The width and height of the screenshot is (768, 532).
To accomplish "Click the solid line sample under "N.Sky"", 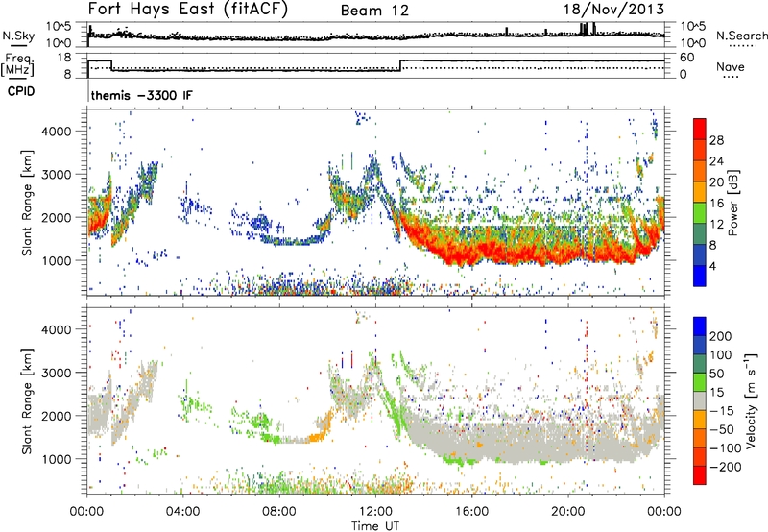I will [18, 45].
